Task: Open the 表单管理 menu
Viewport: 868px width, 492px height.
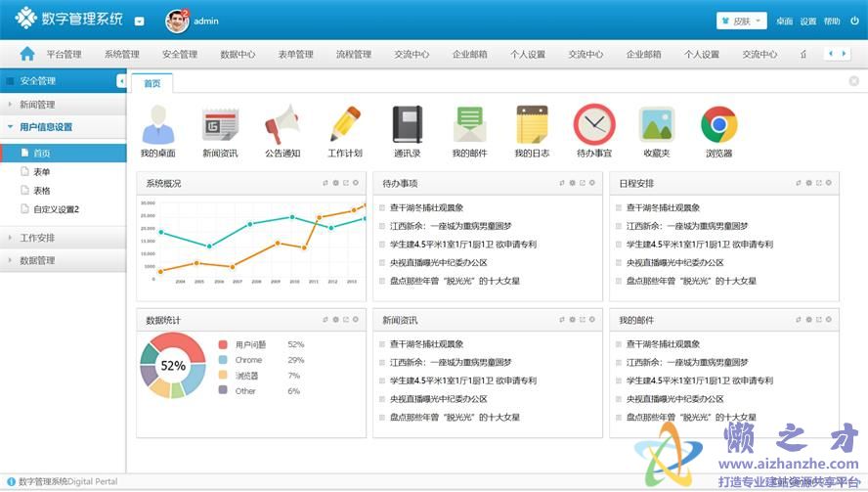Action: 295,55
